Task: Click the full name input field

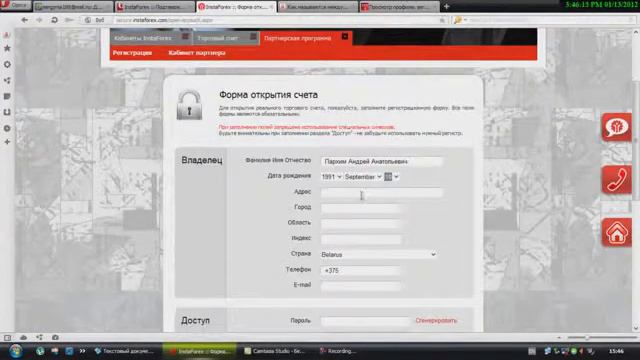Action: (381, 162)
